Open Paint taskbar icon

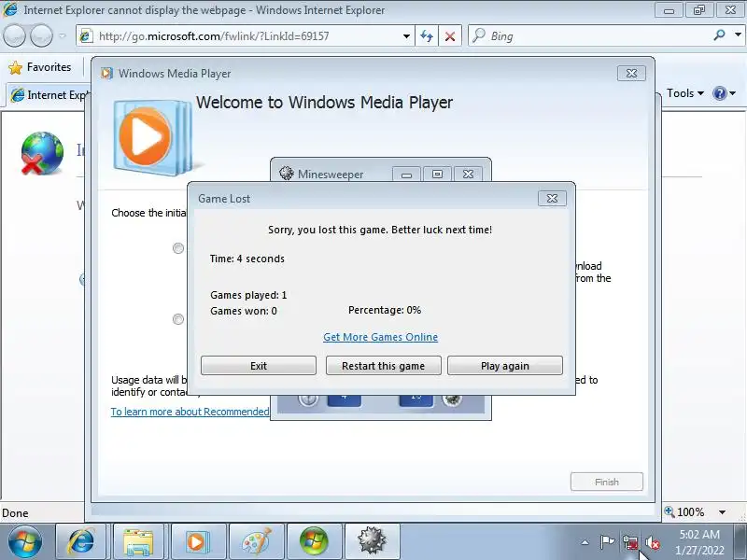pyautogui.click(x=256, y=542)
